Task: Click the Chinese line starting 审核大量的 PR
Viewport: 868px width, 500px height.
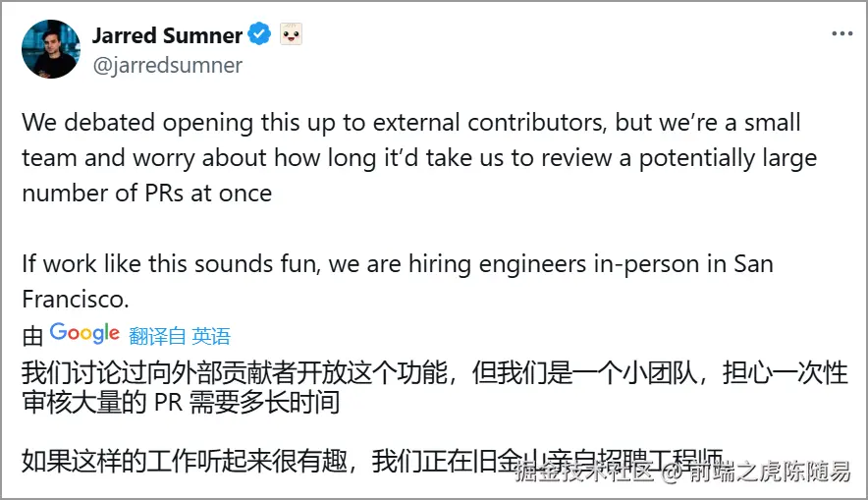Action: click(x=187, y=403)
